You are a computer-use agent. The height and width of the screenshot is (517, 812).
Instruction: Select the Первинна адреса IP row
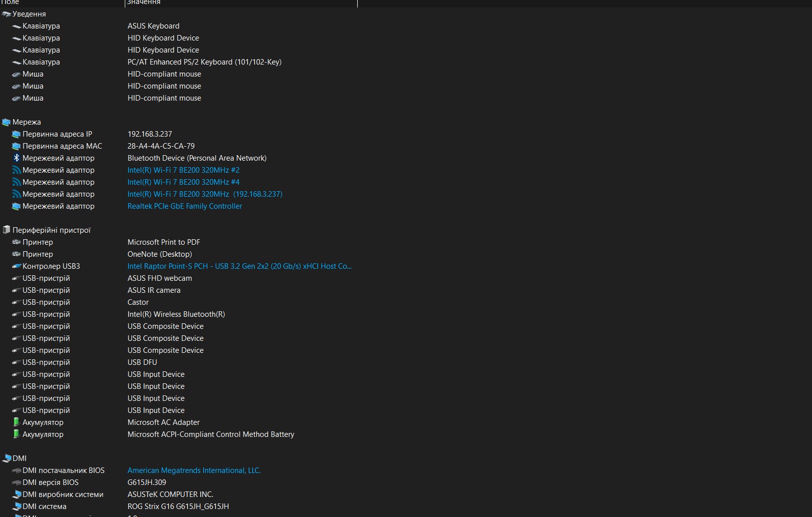57,134
